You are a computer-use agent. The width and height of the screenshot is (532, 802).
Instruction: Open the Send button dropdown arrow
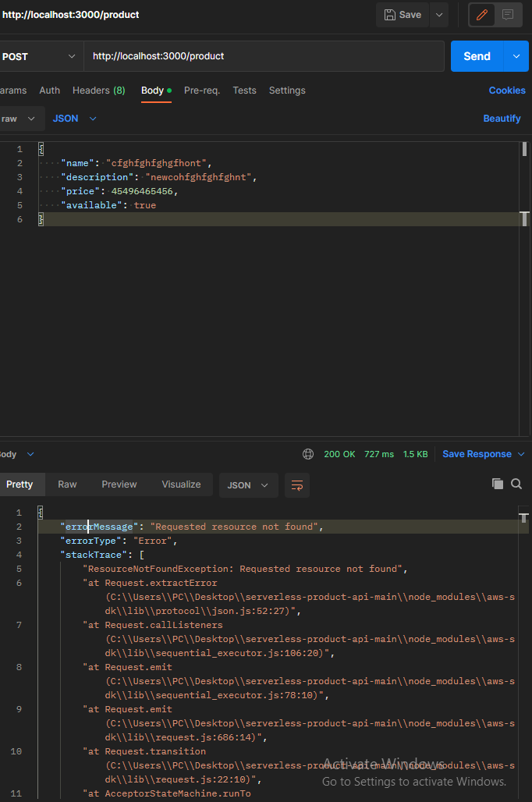coord(516,56)
